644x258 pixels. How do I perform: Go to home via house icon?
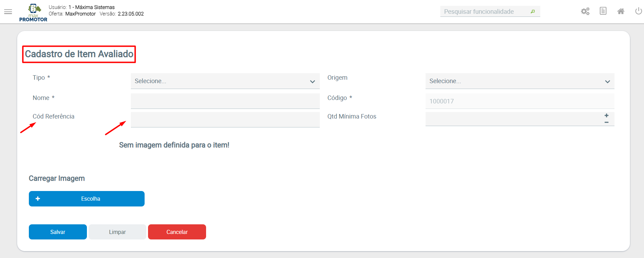click(x=621, y=11)
